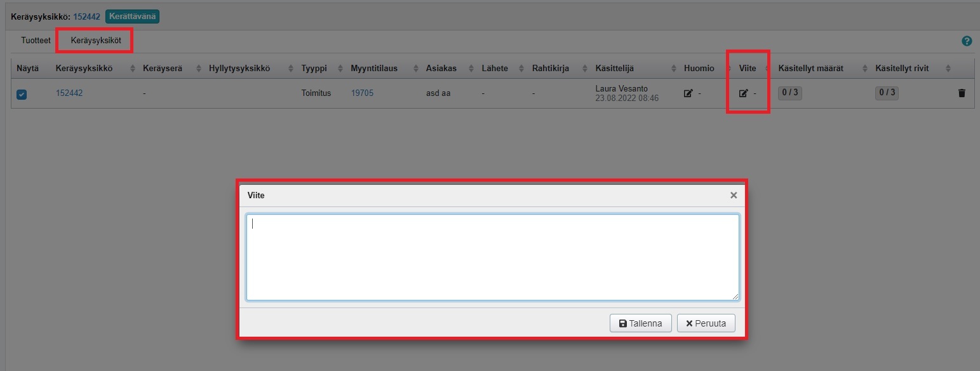
Task: Uncheck the Näytä checkbox for 152442
Action: [22, 94]
